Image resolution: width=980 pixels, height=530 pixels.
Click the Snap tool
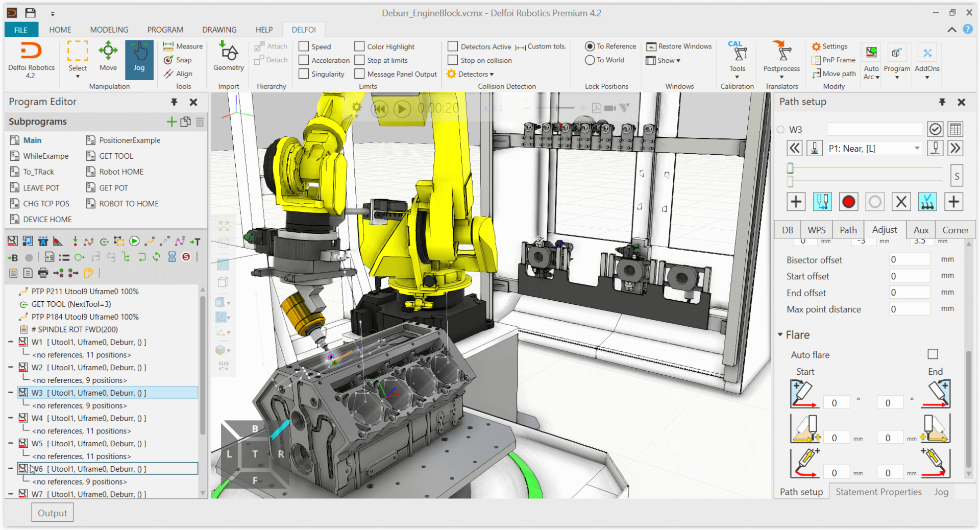pos(178,60)
